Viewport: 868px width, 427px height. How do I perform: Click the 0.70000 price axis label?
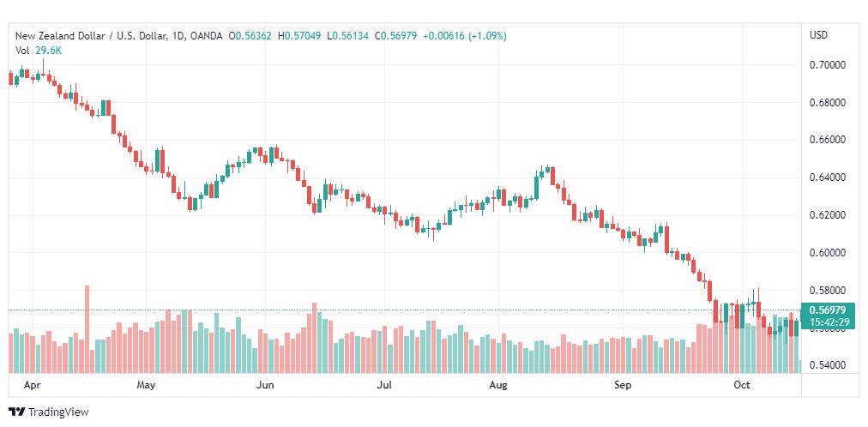coord(828,65)
